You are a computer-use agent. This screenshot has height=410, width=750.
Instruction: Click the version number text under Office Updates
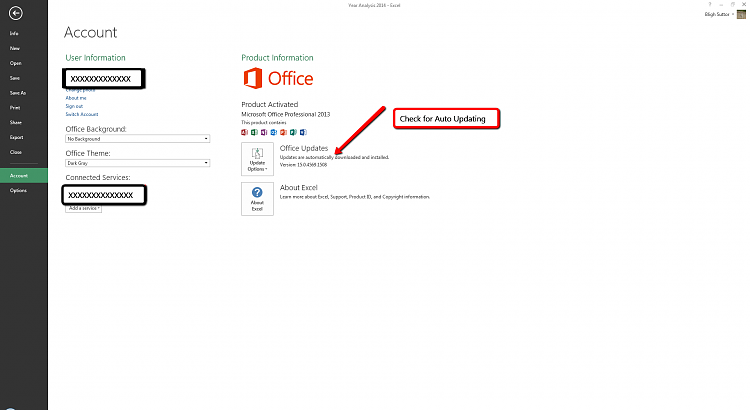(303, 165)
